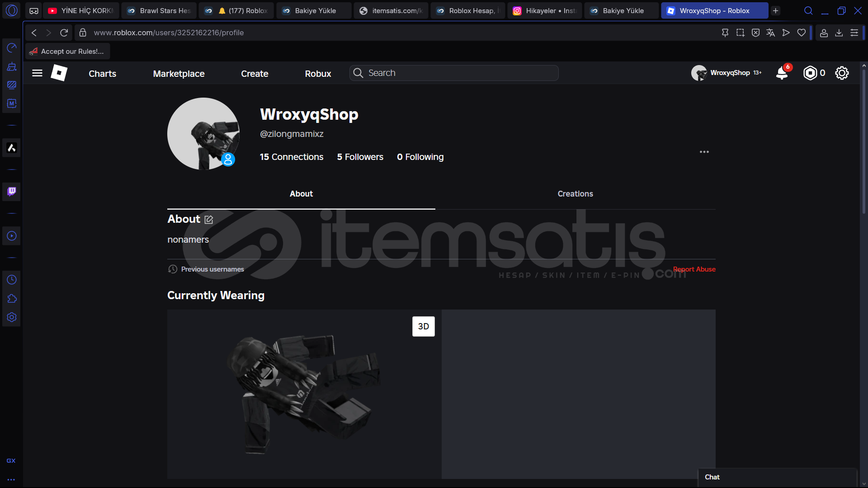View the 5 Followers list

(360, 157)
